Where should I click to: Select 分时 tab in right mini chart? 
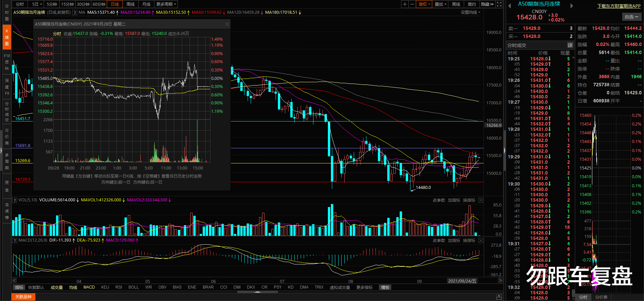coord(583,297)
